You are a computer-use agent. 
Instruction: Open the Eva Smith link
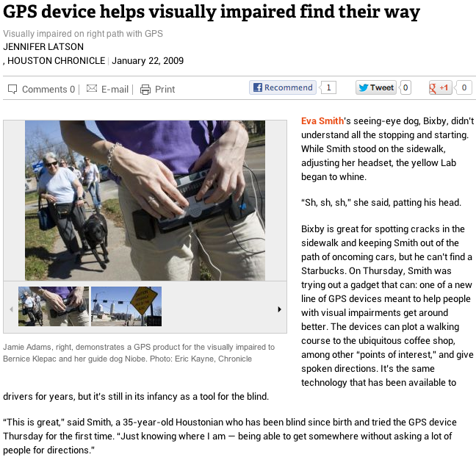point(322,121)
